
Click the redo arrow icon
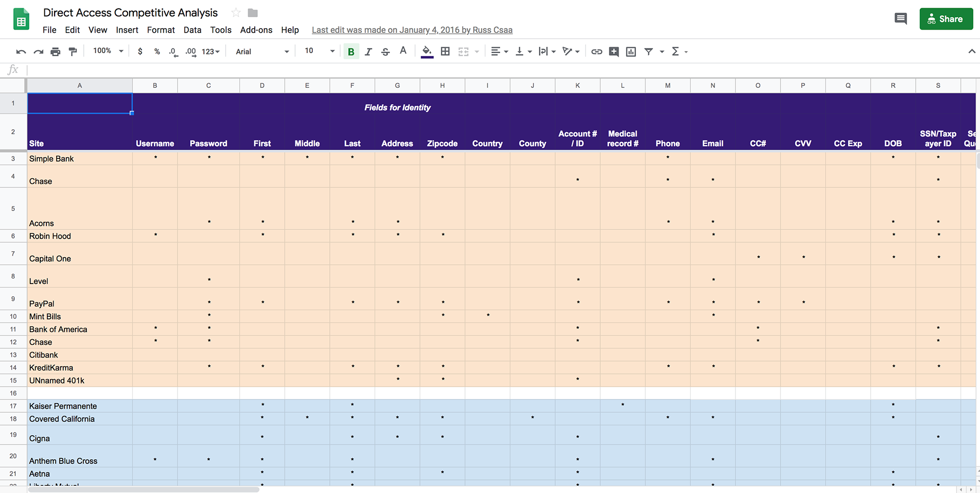tap(38, 52)
